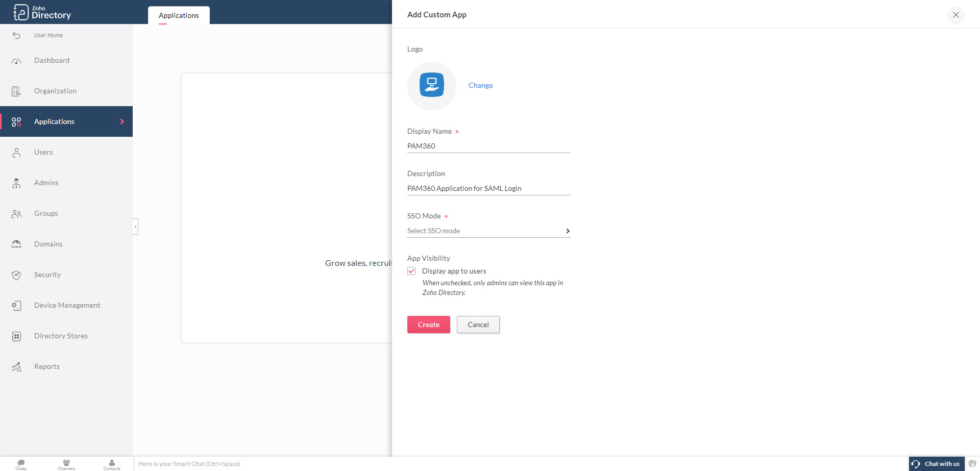This screenshot has height=471, width=980.
Task: Click the Domains www icon
Action: point(16,244)
